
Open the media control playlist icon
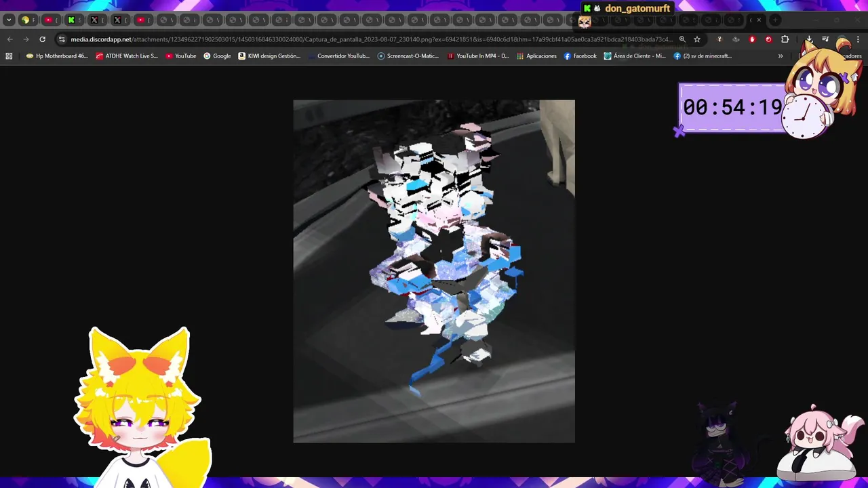825,39
